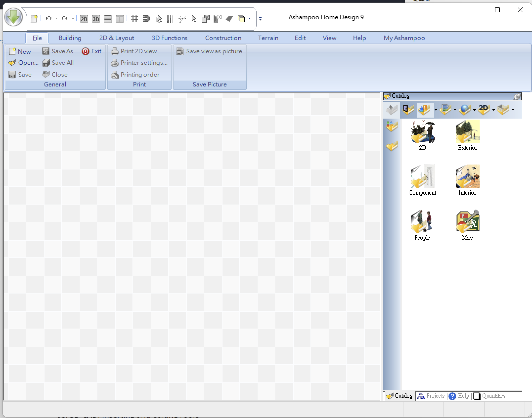
Task: Open the People catalog folder
Action: 422,222
